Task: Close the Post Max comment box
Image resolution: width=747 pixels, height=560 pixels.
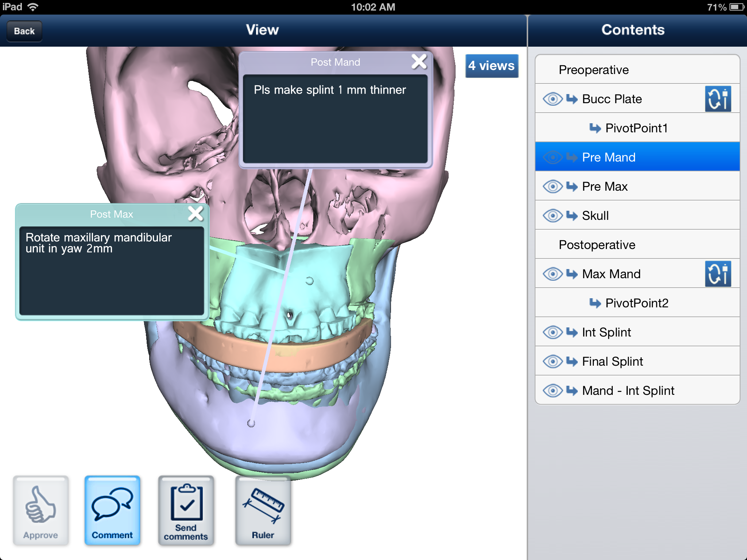Action: click(196, 214)
